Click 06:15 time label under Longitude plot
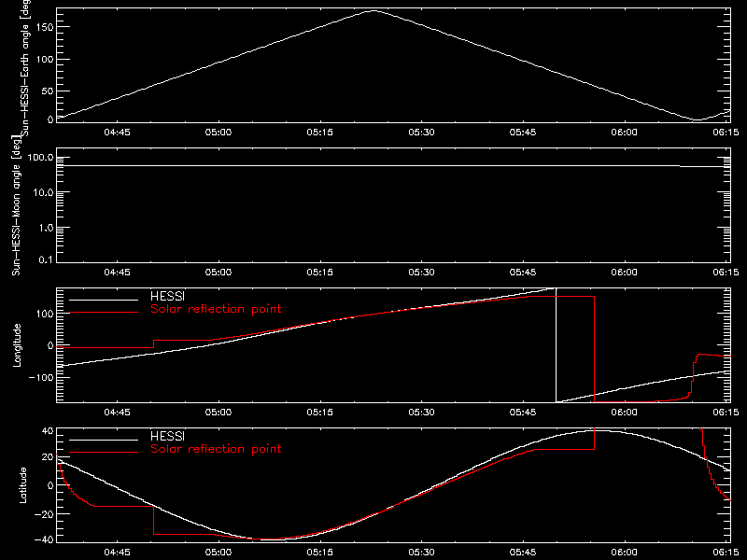Screen dimensions: 747x560 (x=726, y=412)
